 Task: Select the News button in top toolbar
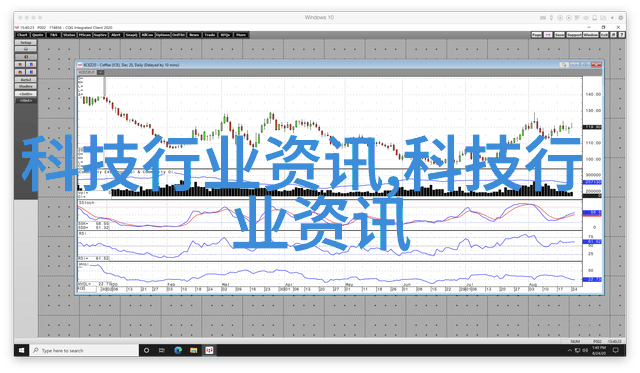[194, 35]
